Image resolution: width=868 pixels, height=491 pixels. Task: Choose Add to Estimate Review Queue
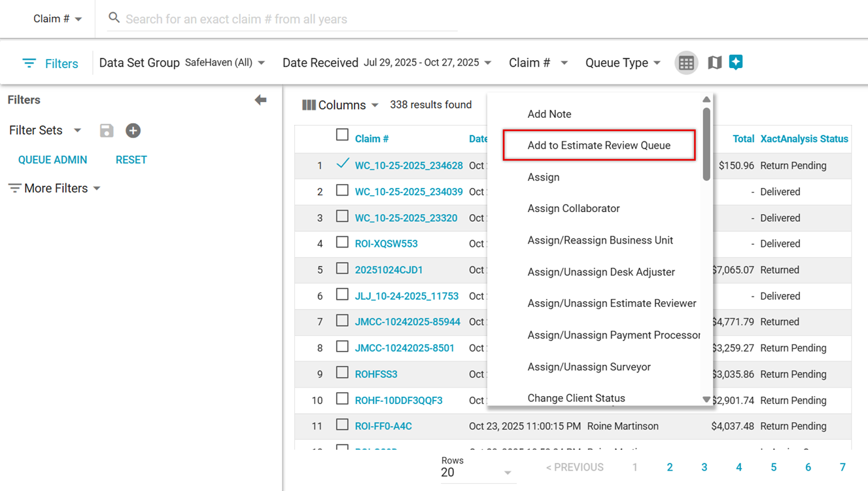pyautogui.click(x=599, y=145)
